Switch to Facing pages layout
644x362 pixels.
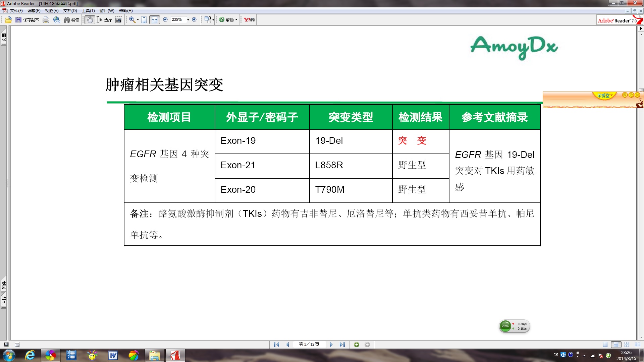pyautogui.click(x=637, y=344)
